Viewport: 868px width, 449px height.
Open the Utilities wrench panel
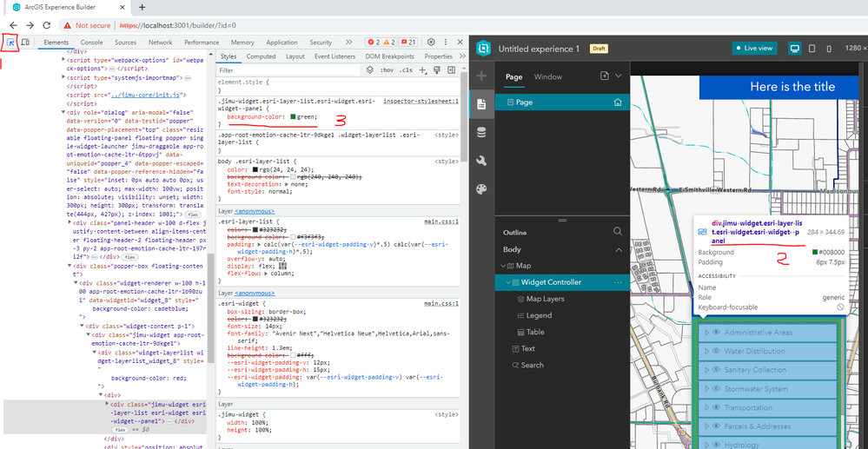coord(481,161)
